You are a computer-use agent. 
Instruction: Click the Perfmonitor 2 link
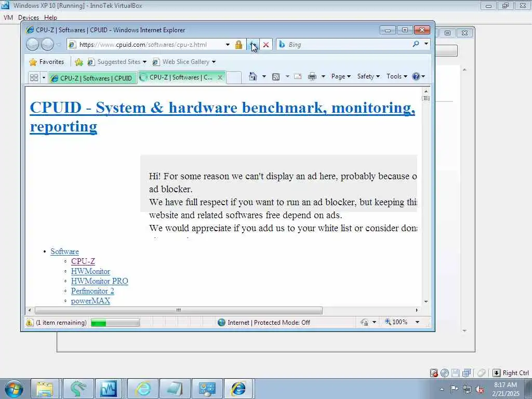(92, 291)
